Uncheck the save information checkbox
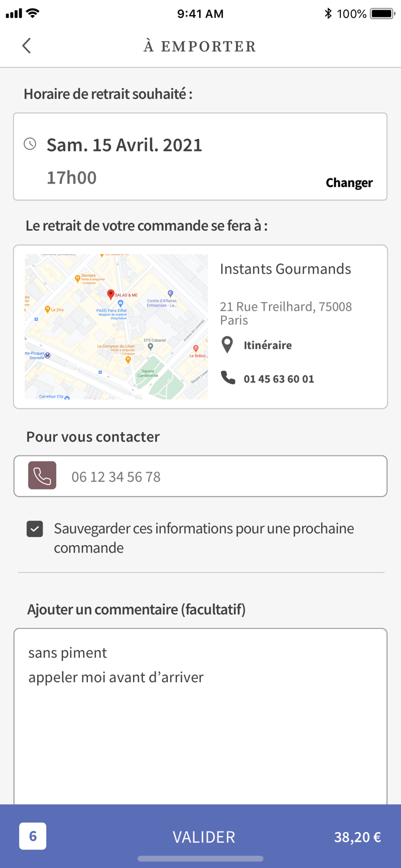The width and height of the screenshot is (401, 868). pos(35,529)
